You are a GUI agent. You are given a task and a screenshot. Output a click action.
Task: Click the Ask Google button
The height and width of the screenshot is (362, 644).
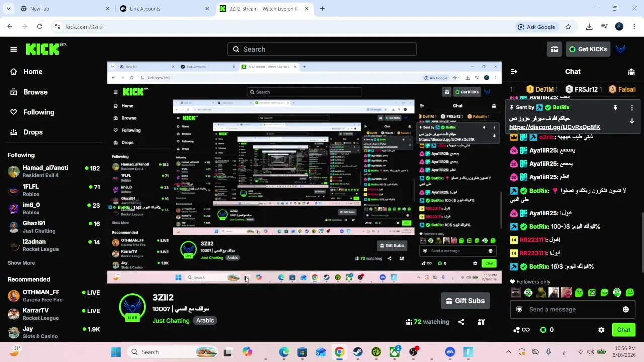click(x=537, y=27)
